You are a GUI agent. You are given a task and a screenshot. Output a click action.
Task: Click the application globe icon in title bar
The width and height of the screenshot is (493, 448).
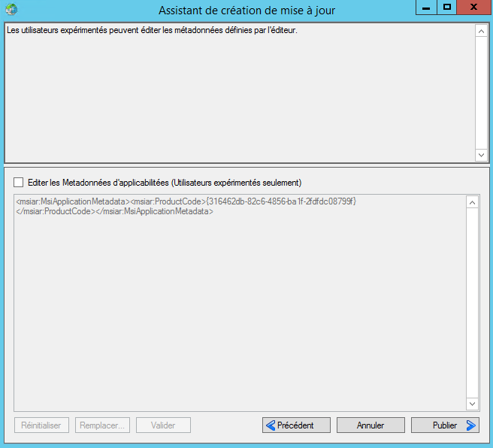tap(11, 10)
